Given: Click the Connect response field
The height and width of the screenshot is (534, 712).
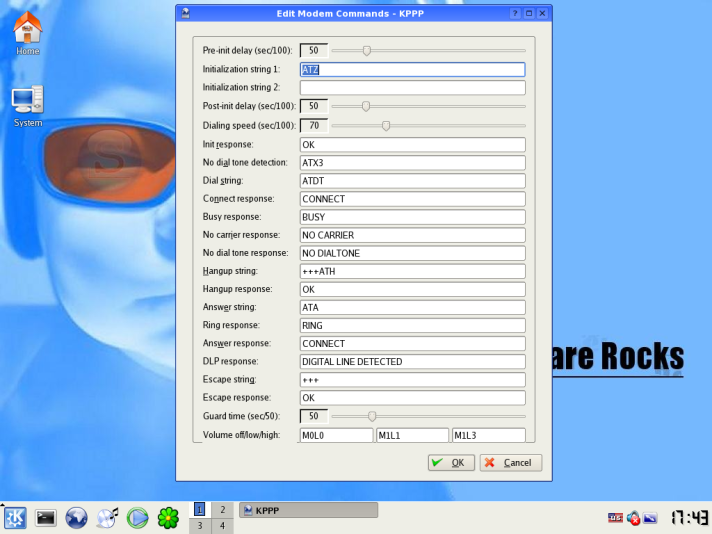Looking at the screenshot, I should click(412, 199).
